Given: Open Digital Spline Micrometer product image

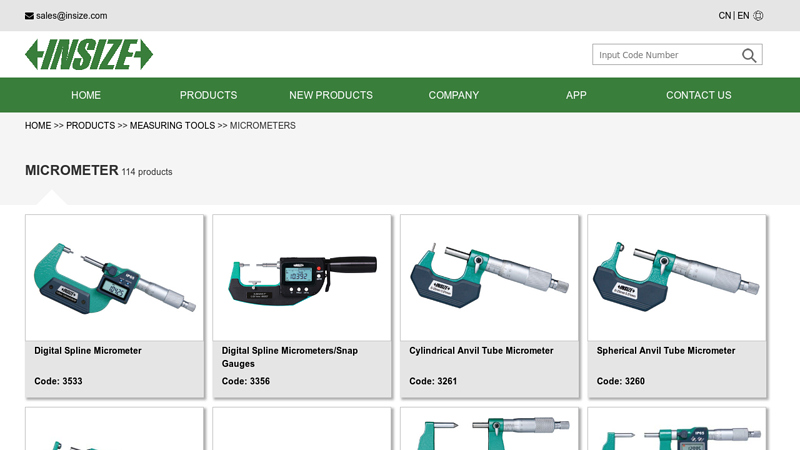Looking at the screenshot, I should click(x=114, y=278).
